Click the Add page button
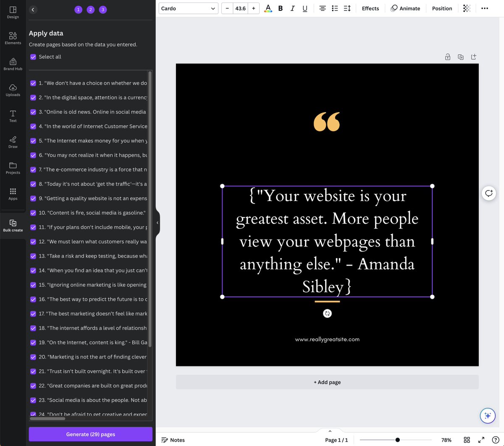Screen dimensions: 504x446 pos(327,382)
